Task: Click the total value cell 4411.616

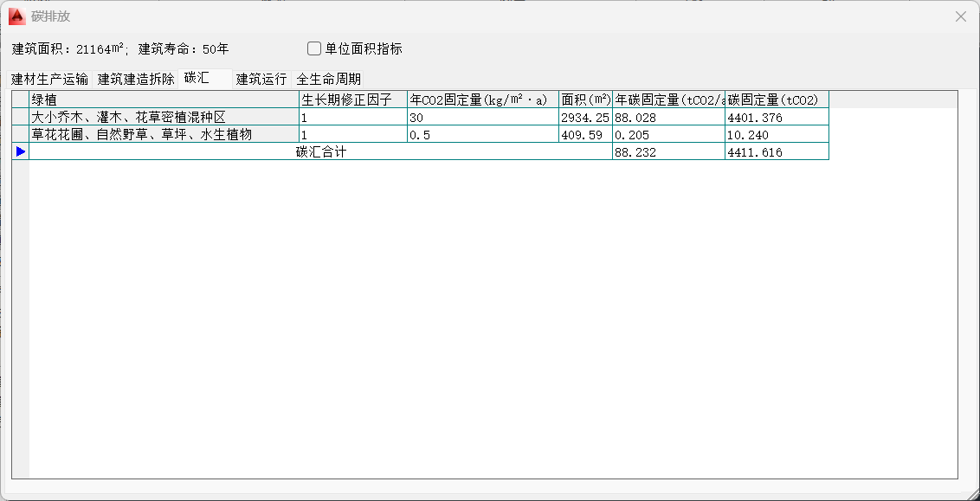Action: click(x=777, y=151)
